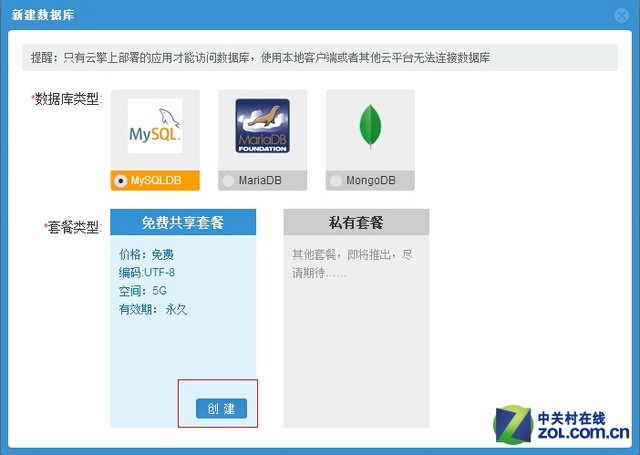Image resolution: width=640 pixels, height=455 pixels.
Task: Click the 提醒 notice banner text
Action: tap(260, 58)
